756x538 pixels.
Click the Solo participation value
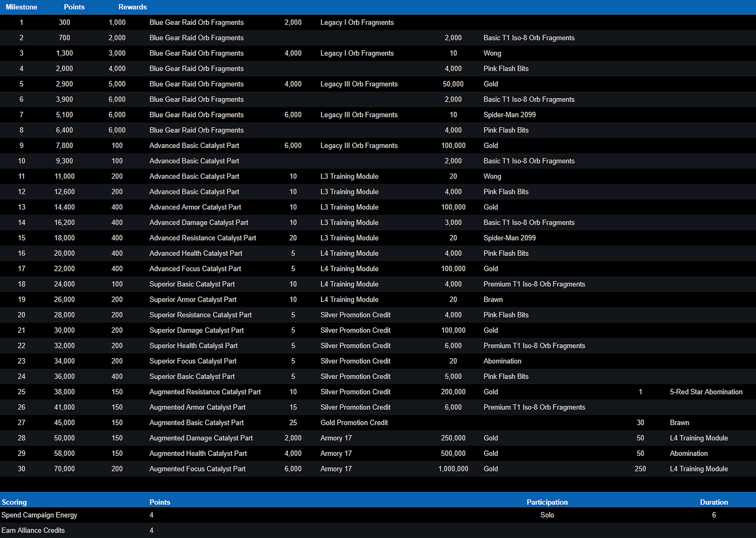pyautogui.click(x=547, y=515)
